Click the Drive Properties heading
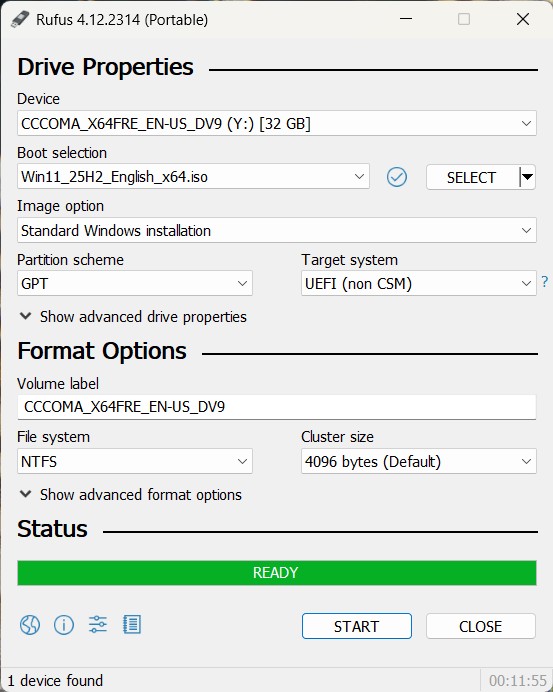 pos(105,67)
